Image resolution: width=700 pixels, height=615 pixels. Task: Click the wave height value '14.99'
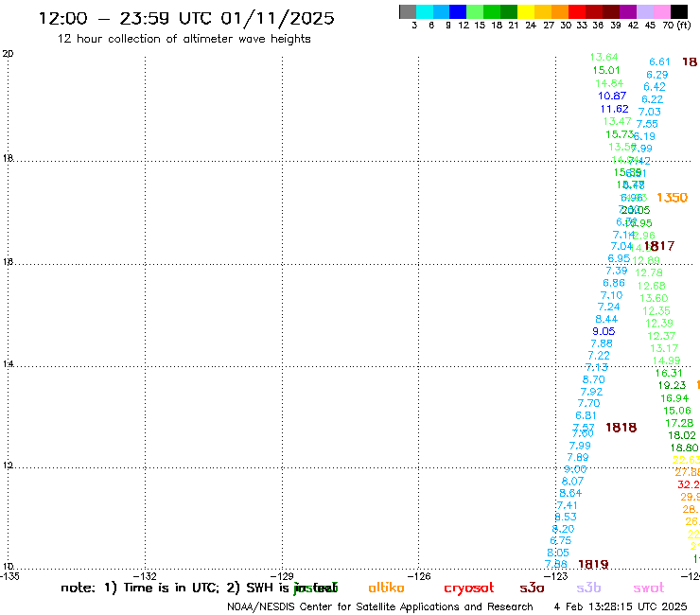(x=666, y=360)
